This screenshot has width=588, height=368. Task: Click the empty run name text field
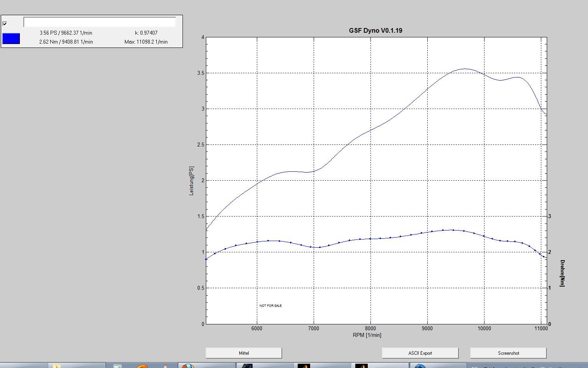[100, 22]
